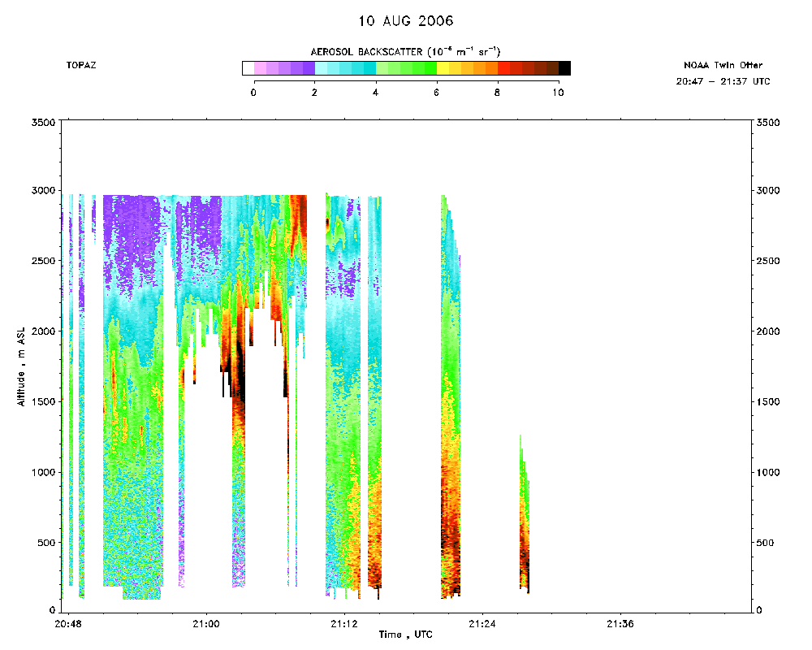This screenshot has width=812, height=650.
Task: Click the "NOAA Twin Otter" label
Action: click(x=723, y=65)
